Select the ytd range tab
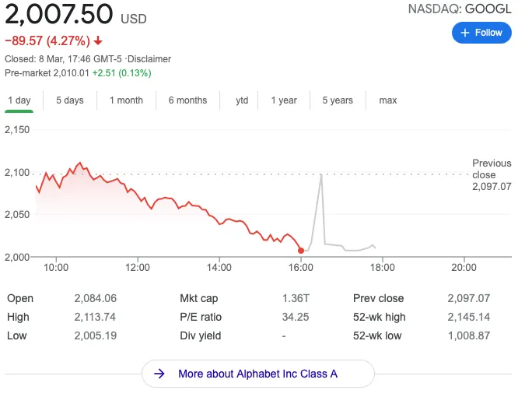The width and height of the screenshot is (532, 397). (242, 100)
